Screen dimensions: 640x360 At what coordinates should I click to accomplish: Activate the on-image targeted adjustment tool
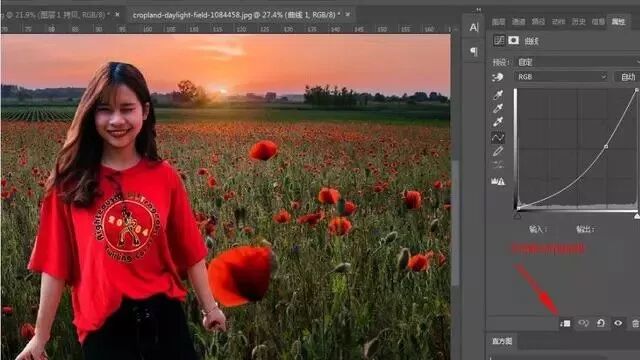coord(498,77)
